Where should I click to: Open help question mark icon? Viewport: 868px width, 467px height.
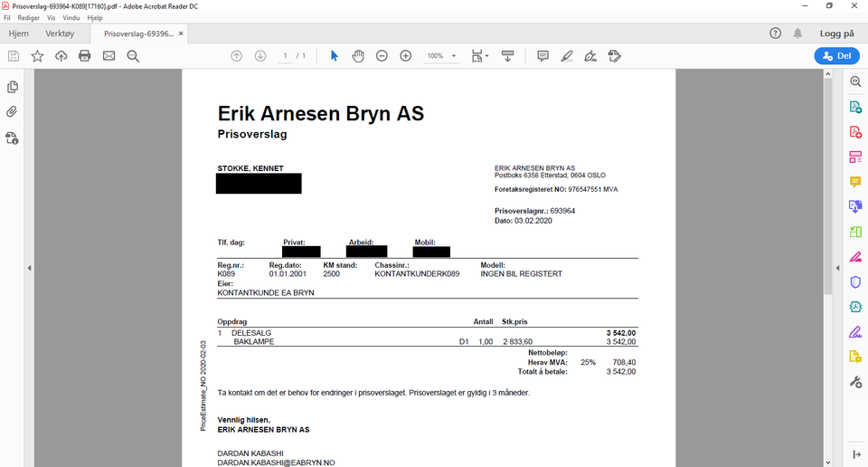pos(776,33)
